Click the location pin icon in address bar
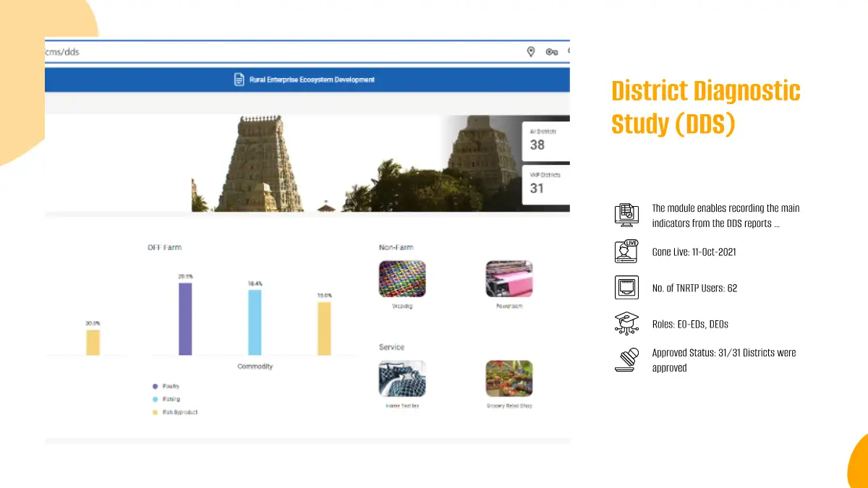The image size is (868, 488). coord(531,51)
